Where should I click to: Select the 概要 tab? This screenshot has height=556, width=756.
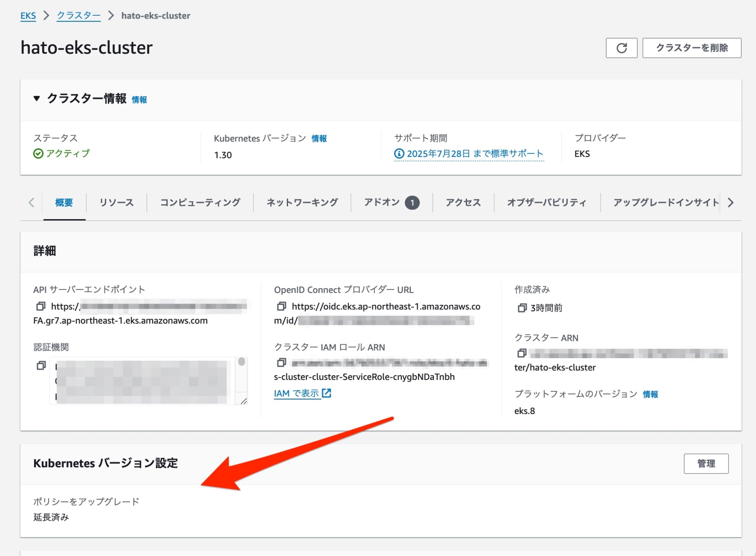point(64,203)
